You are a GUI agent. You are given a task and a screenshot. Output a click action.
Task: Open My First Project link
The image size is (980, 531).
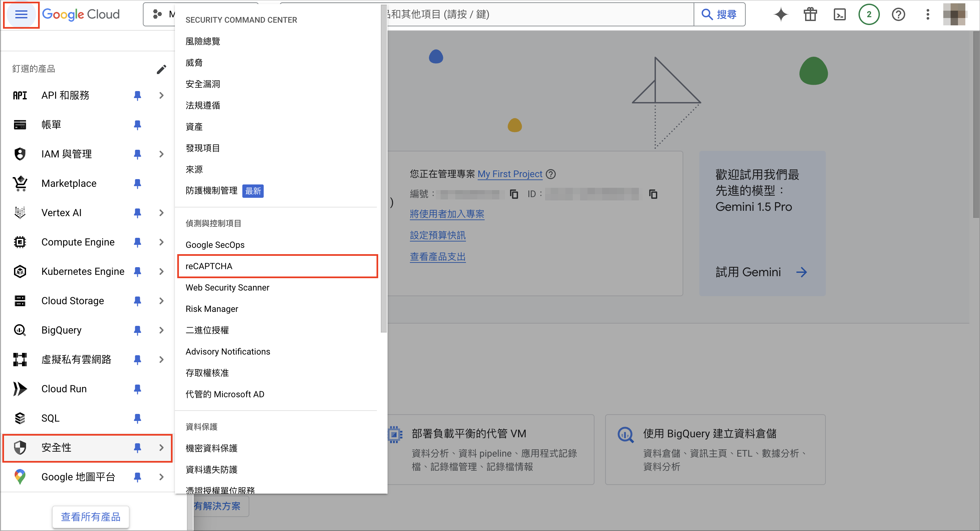(x=510, y=174)
